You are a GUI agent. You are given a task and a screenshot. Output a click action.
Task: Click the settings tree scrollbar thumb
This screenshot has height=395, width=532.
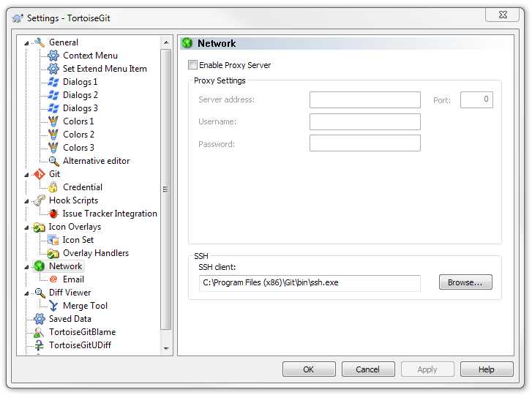pos(165,189)
